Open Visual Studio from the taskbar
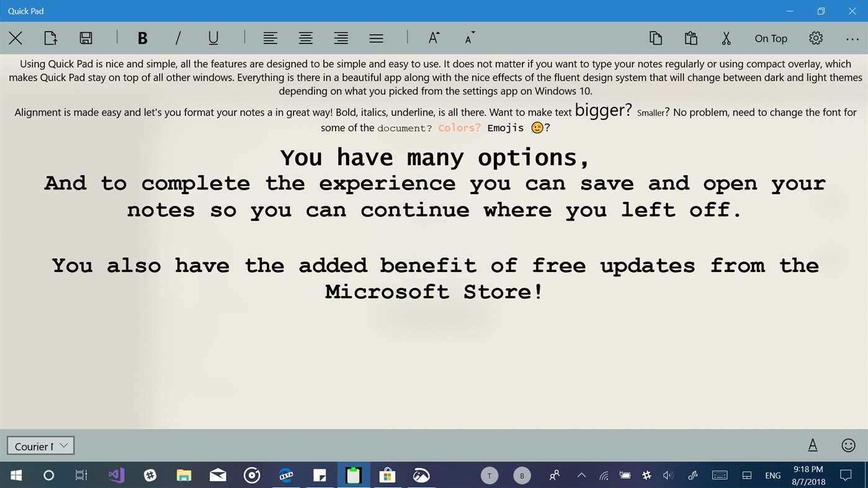Image resolution: width=868 pixels, height=488 pixels. pos(117,476)
